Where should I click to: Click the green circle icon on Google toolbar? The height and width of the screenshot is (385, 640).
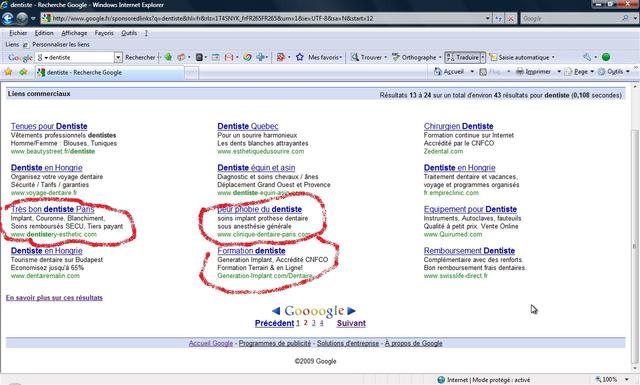pyautogui.click(x=606, y=57)
